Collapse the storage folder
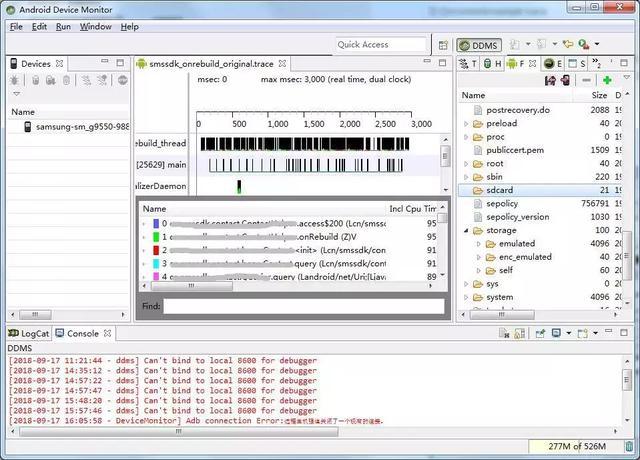This screenshot has width=640, height=460. click(x=466, y=231)
